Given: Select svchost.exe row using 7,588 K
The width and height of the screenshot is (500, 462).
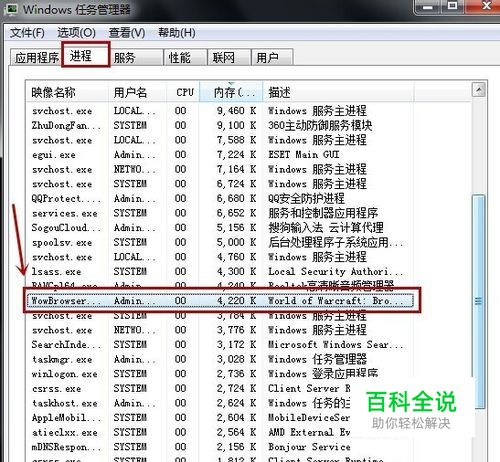Looking at the screenshot, I should [x=220, y=140].
